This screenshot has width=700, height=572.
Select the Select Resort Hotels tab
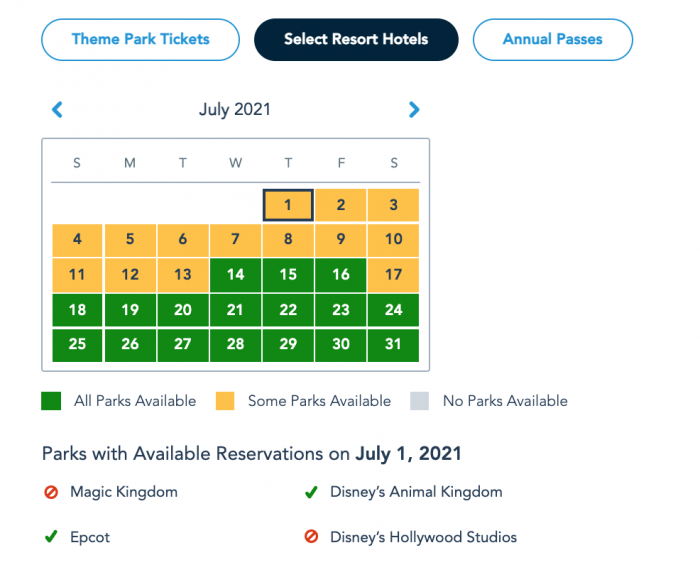pyautogui.click(x=356, y=40)
